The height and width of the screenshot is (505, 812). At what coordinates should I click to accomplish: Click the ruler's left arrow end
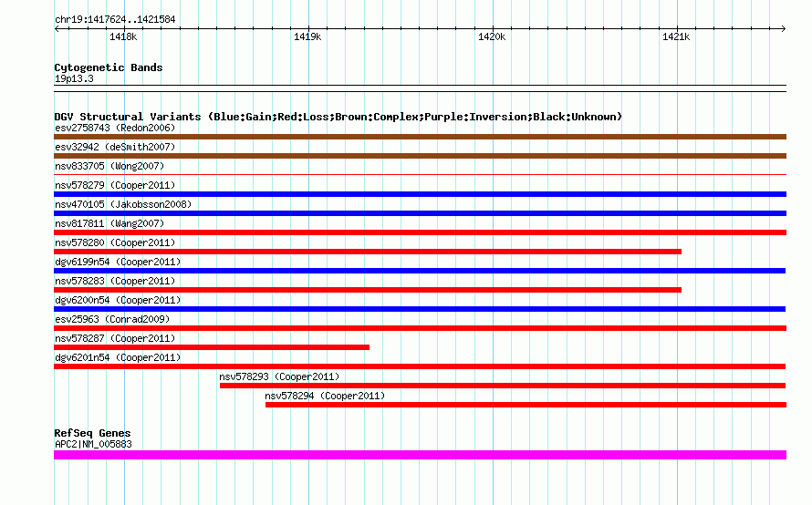click(57, 28)
